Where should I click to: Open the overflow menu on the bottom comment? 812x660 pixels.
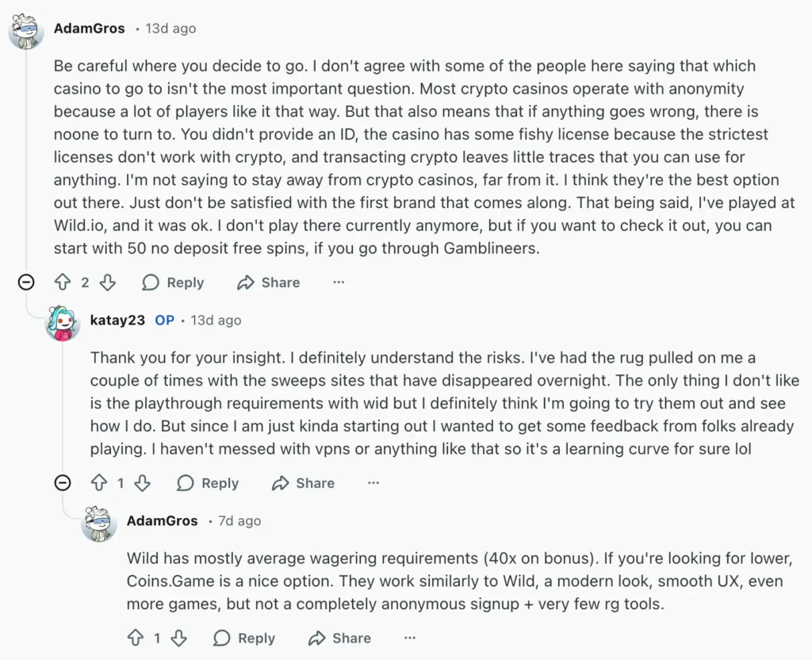pos(410,638)
